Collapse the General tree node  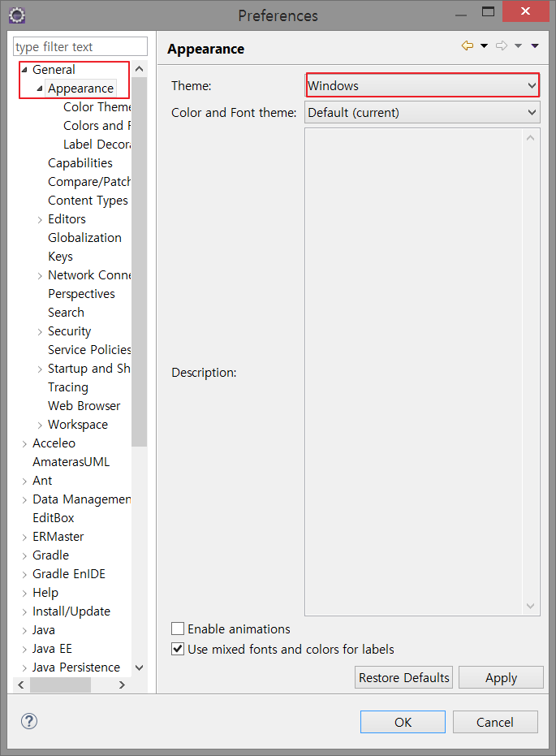tap(24, 70)
